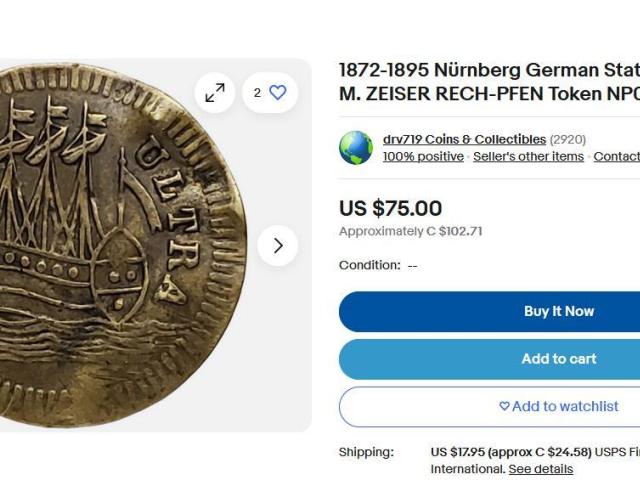Click the heart icon on the image

(277, 93)
